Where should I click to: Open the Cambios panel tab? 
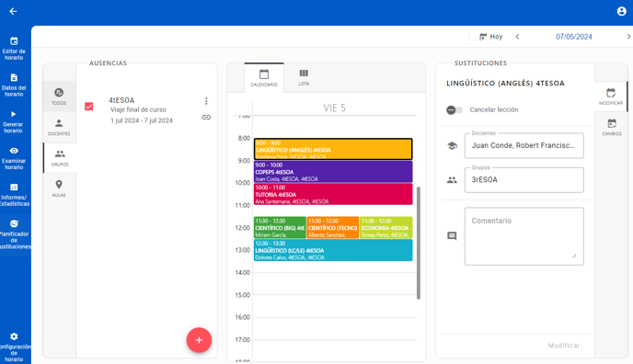[611, 127]
